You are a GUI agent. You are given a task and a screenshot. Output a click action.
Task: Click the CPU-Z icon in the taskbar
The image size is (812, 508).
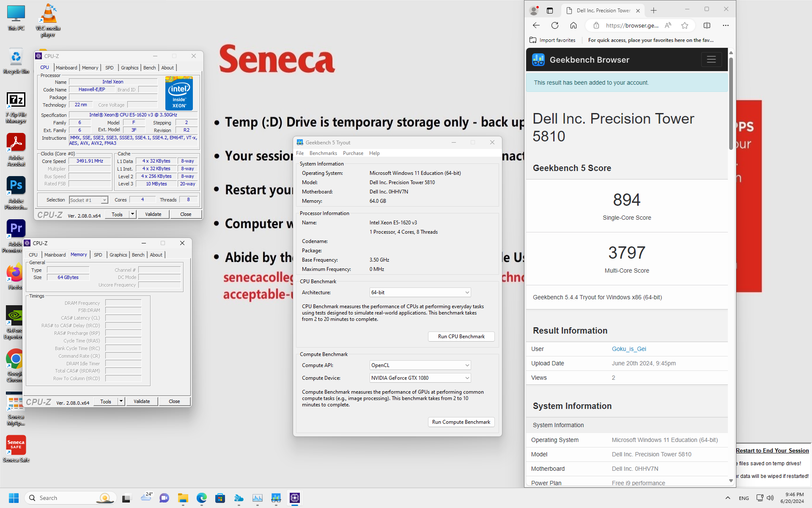(x=295, y=498)
